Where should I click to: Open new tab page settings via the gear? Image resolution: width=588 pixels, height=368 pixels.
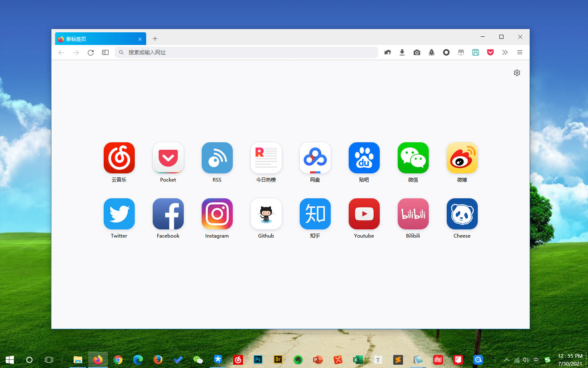click(517, 73)
